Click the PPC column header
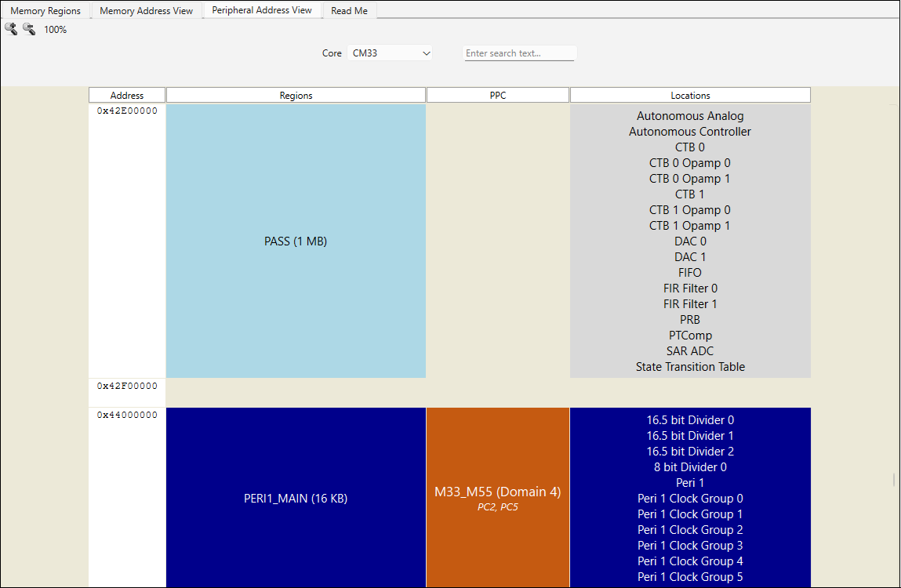The image size is (901, 588). click(497, 96)
